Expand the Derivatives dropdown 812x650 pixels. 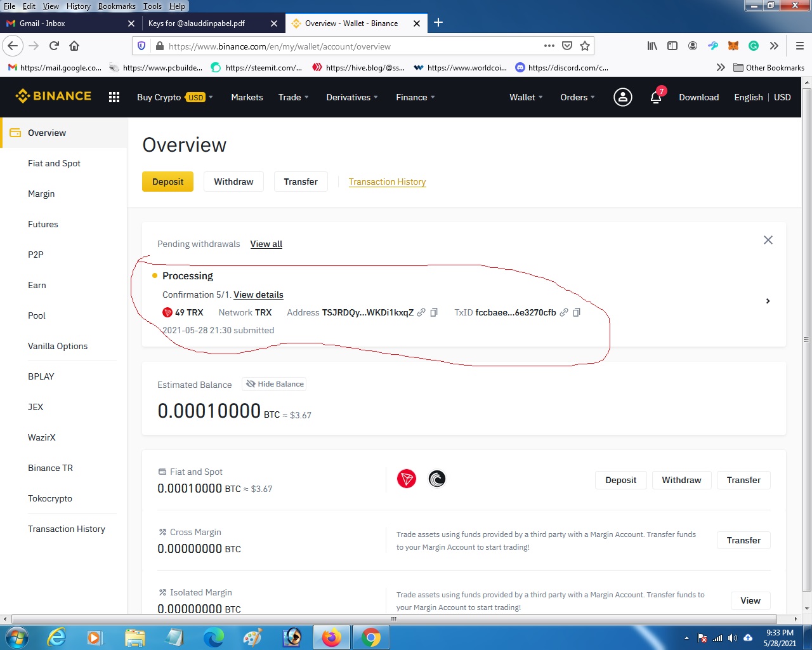(352, 97)
